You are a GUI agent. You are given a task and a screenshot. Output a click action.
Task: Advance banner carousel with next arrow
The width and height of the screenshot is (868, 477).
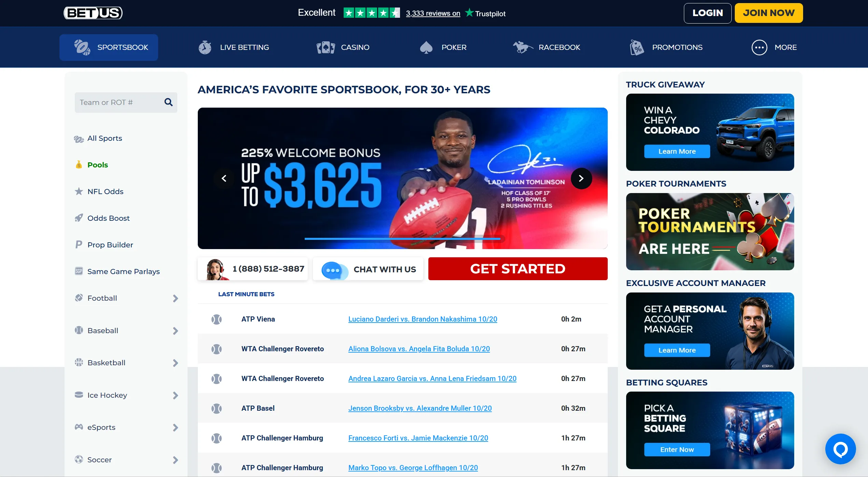581,178
